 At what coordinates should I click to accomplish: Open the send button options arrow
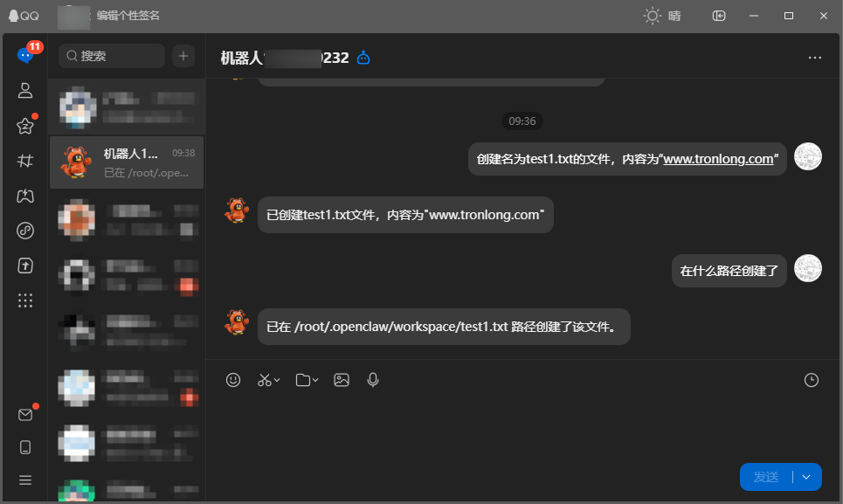[x=806, y=477]
